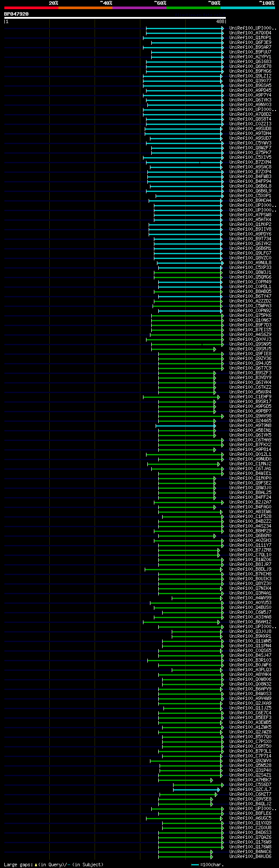This screenshot has width=279, height=868.
Task: Select the UniRef100_B2J2A7 label
Action: pos(250,502)
